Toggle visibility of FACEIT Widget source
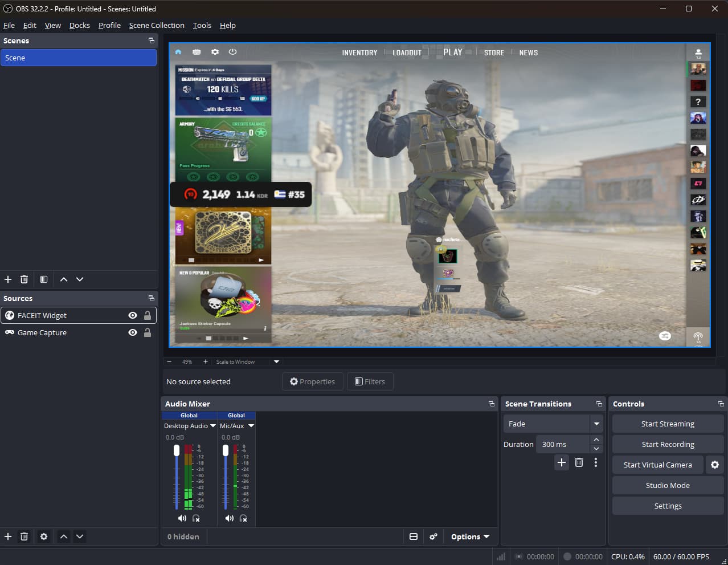The width and height of the screenshot is (728, 565). pyautogui.click(x=133, y=315)
